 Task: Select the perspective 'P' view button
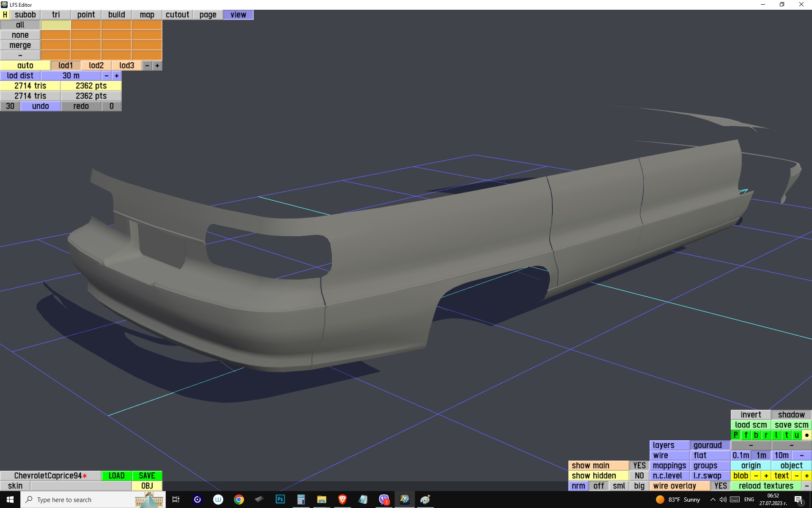735,435
